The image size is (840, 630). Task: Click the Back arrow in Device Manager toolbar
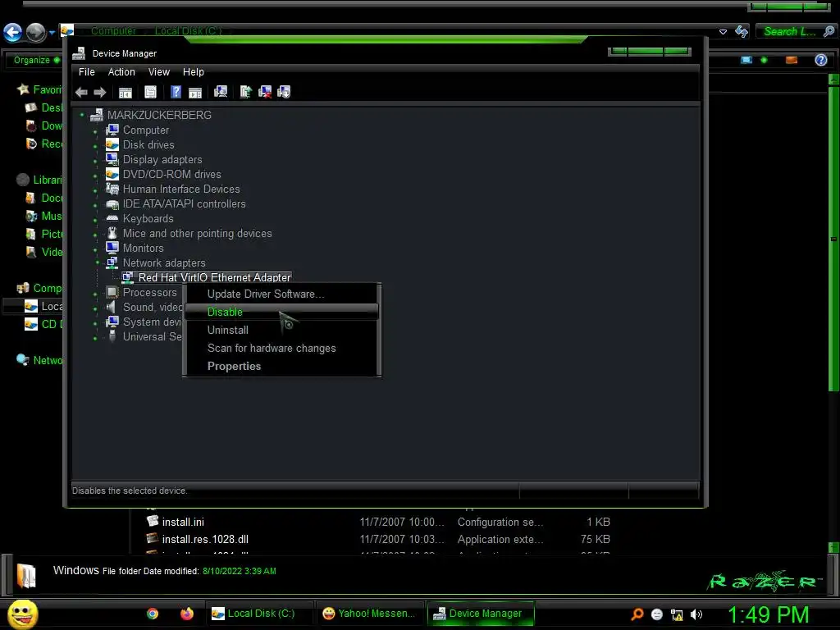point(81,92)
